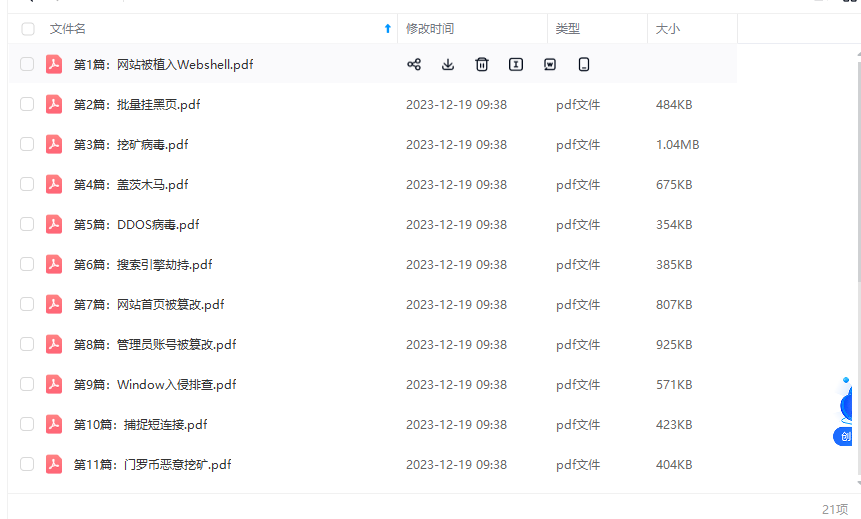Click PDF icon of 第5篇：DDOS病毒.pdf
Screen dimensions: 861x519
point(54,225)
